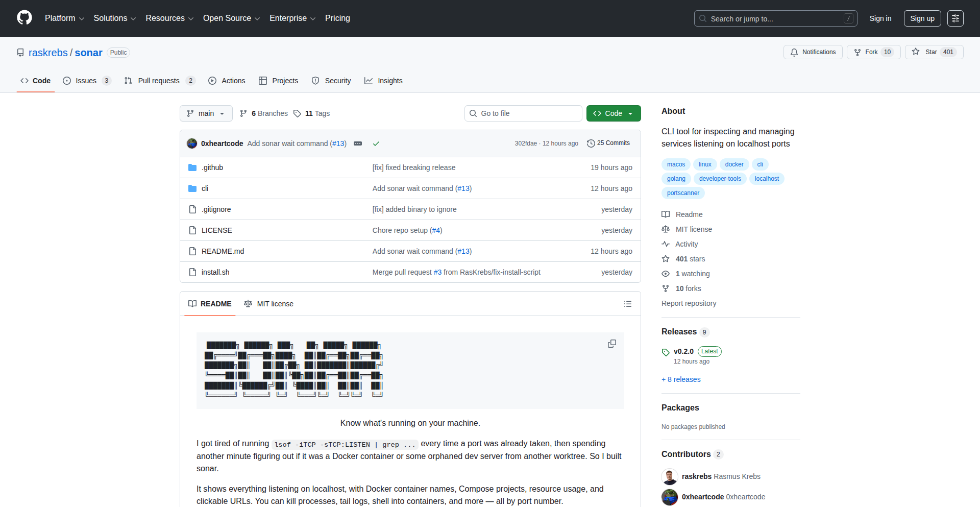Click the developer-tools topic tag

click(720, 179)
